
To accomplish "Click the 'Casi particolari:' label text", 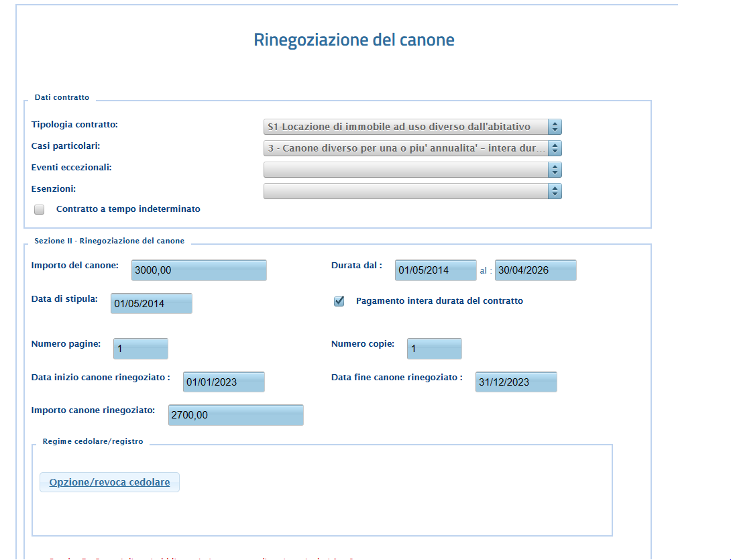I will (66, 146).
